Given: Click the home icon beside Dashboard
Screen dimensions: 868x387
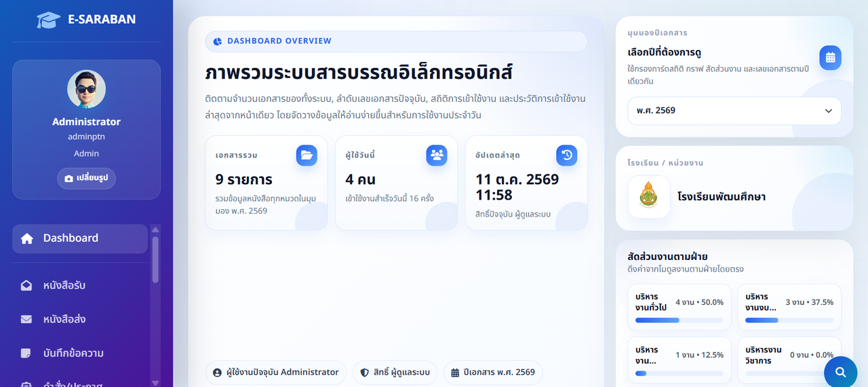Looking at the screenshot, I should [x=26, y=238].
